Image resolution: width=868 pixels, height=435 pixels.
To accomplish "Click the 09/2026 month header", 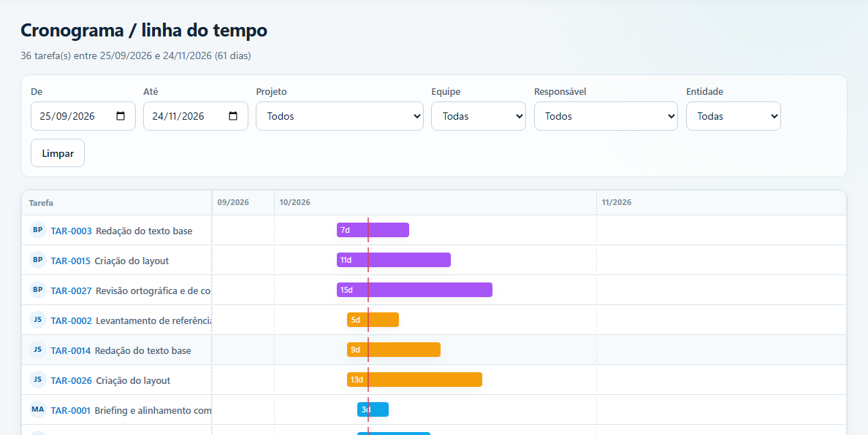I will 233,202.
